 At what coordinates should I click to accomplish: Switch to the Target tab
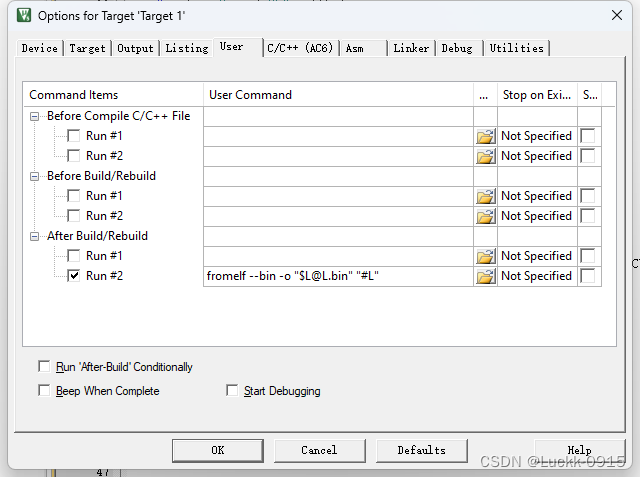[x=87, y=49]
